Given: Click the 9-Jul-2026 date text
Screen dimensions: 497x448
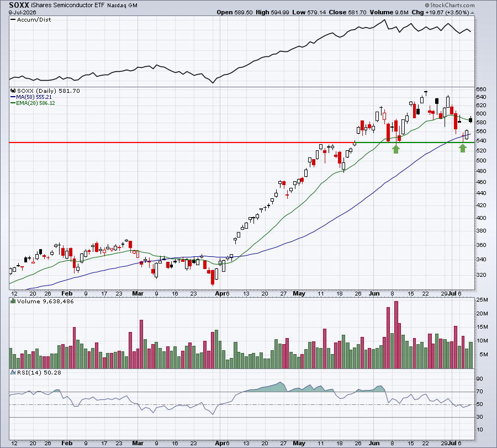Looking at the screenshot, I should (x=22, y=13).
